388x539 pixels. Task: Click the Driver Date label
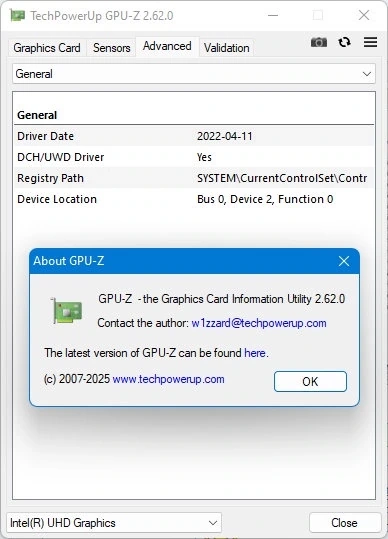[45, 136]
